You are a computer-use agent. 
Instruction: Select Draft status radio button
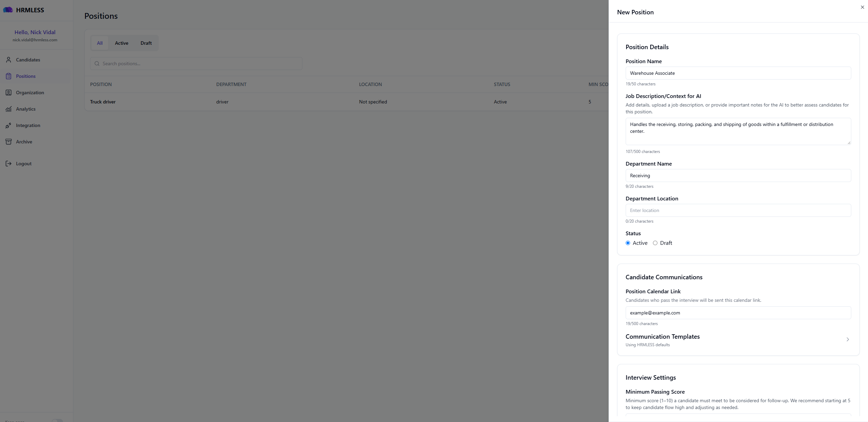(655, 243)
